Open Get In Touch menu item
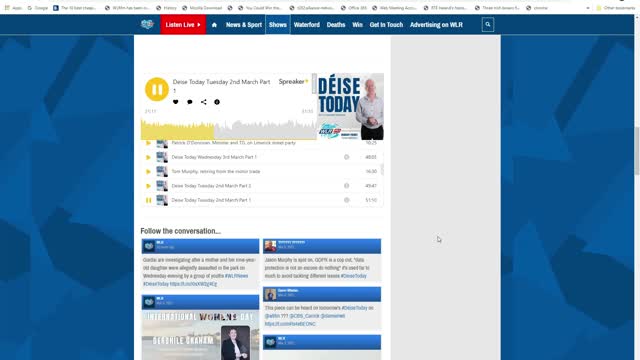Viewport: 640px width, 360px height. pyautogui.click(x=386, y=24)
